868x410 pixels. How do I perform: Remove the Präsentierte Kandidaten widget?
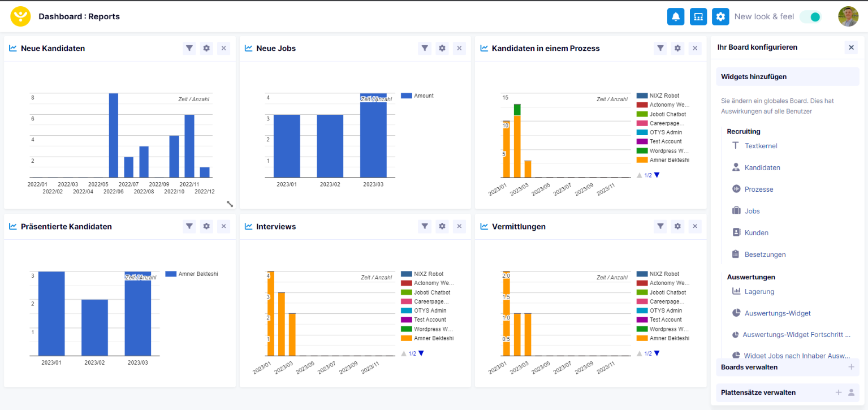click(223, 227)
